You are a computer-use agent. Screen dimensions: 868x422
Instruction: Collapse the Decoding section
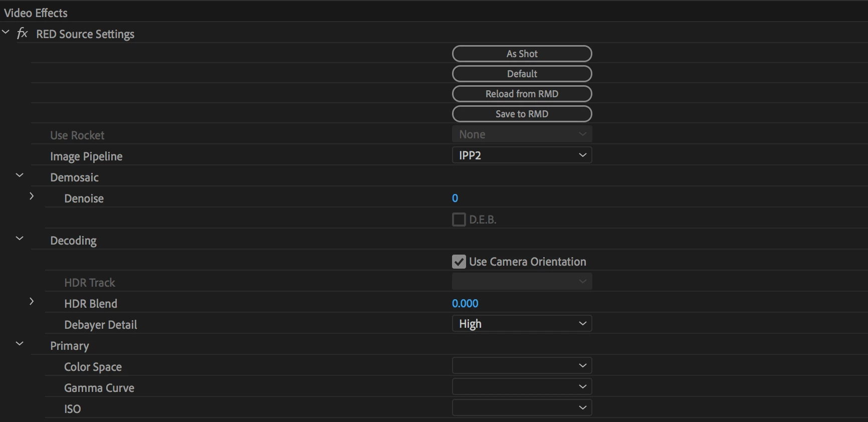click(x=20, y=239)
